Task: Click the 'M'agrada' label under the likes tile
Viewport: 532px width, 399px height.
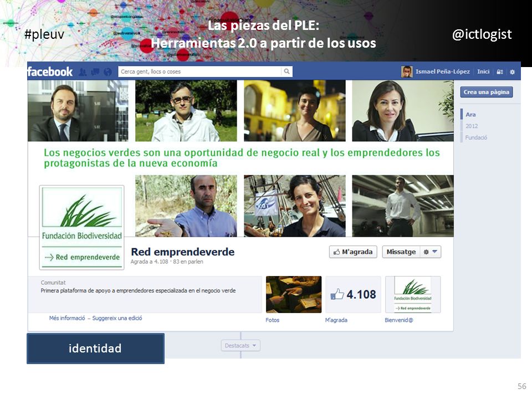Action: (336, 320)
